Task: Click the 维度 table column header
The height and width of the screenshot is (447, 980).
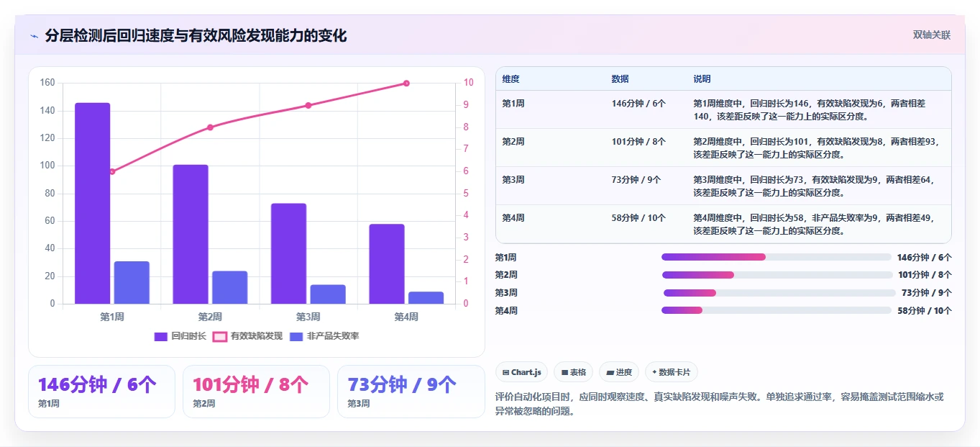Action: coord(510,78)
